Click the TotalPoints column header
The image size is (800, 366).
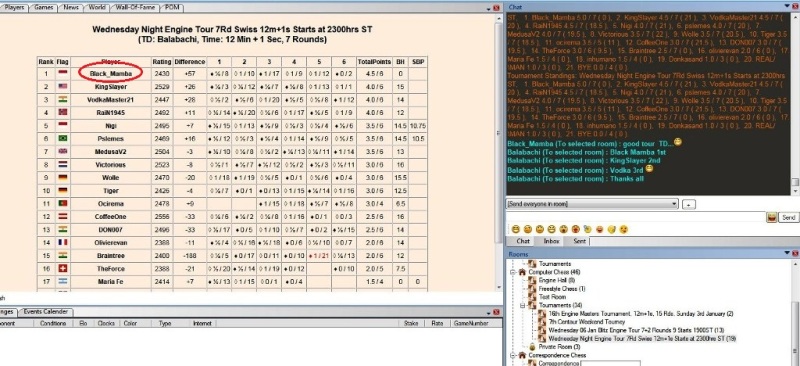tap(374, 62)
